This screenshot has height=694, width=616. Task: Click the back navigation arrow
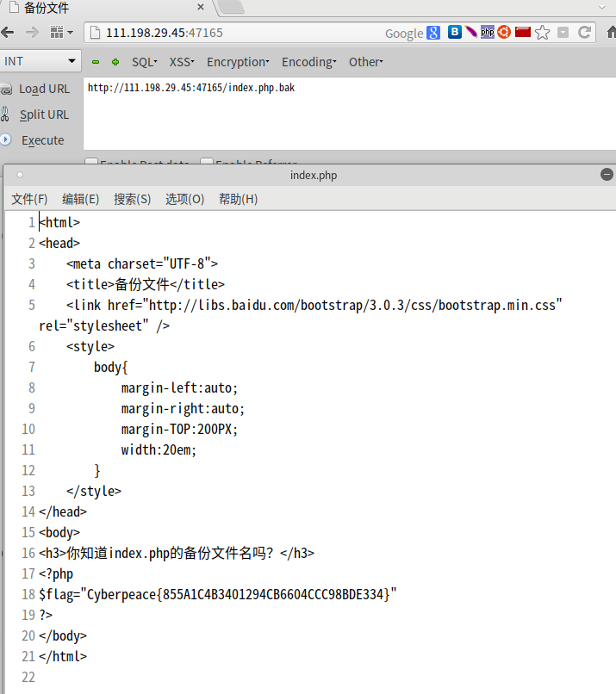(x=8, y=33)
